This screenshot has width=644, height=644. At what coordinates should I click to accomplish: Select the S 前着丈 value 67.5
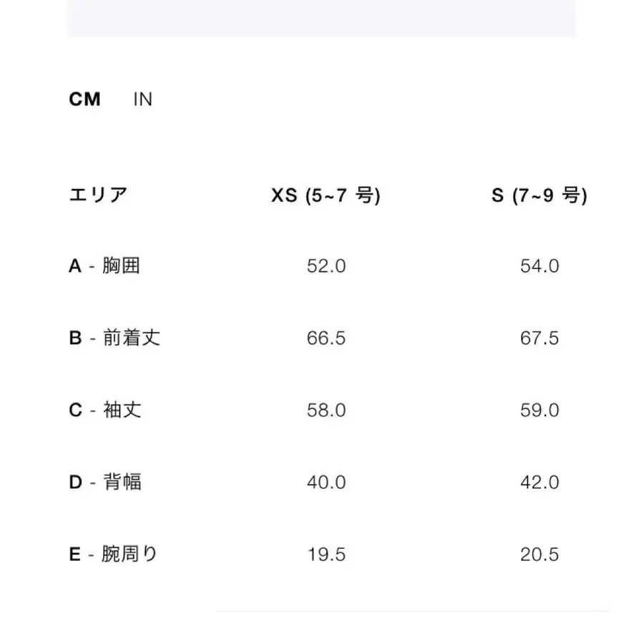point(540,338)
